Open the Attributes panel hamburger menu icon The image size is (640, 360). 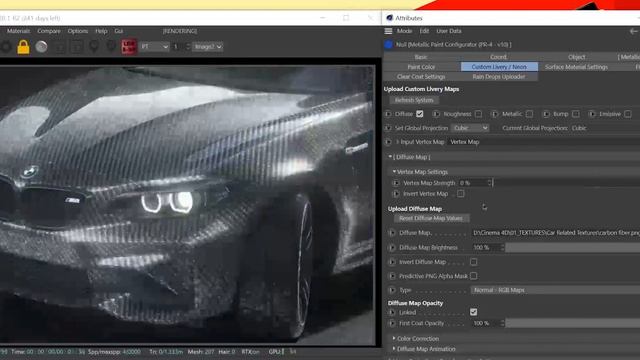click(388, 31)
